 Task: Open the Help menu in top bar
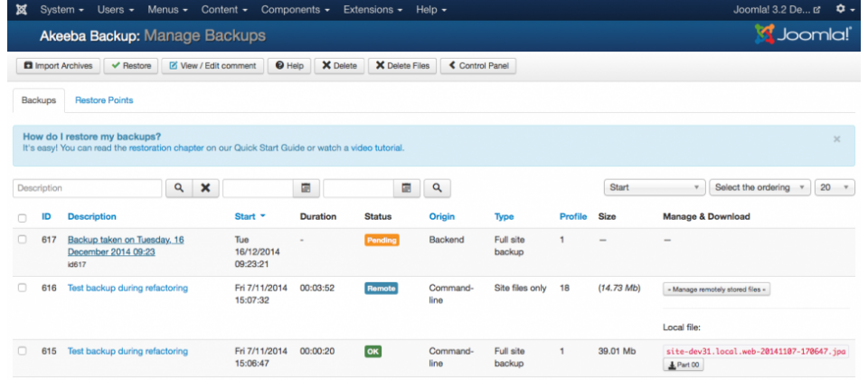tap(431, 9)
